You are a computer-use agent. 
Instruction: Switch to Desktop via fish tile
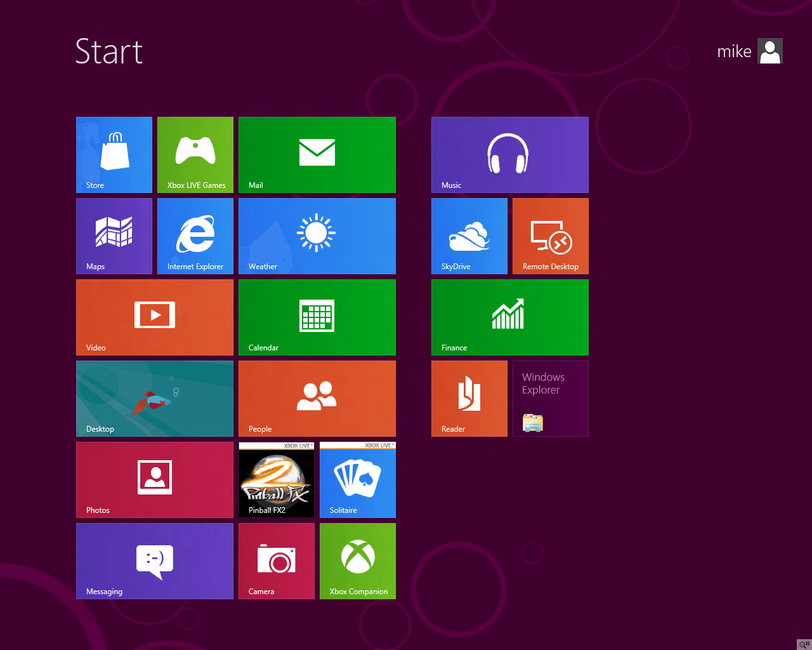click(x=155, y=398)
